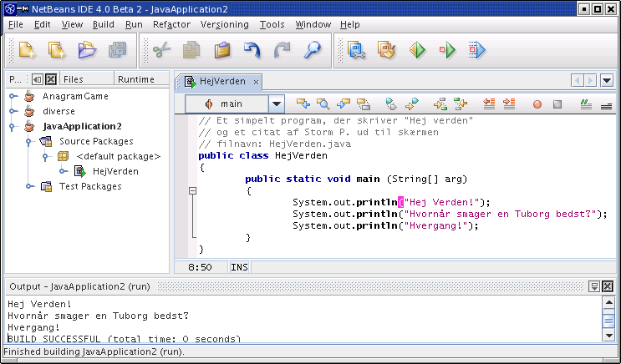Open the editor document list dropdown
Viewport: 621px width, 364px height.
607,80
